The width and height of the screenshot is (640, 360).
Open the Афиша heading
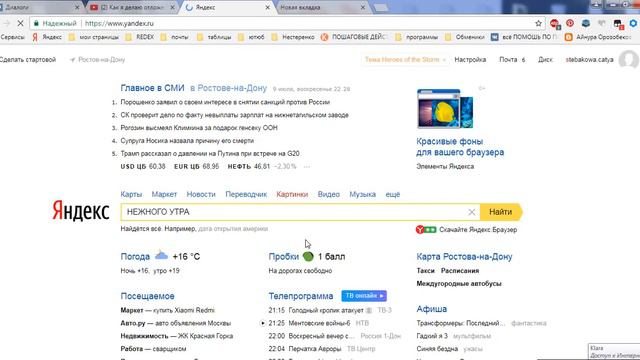pos(431,309)
